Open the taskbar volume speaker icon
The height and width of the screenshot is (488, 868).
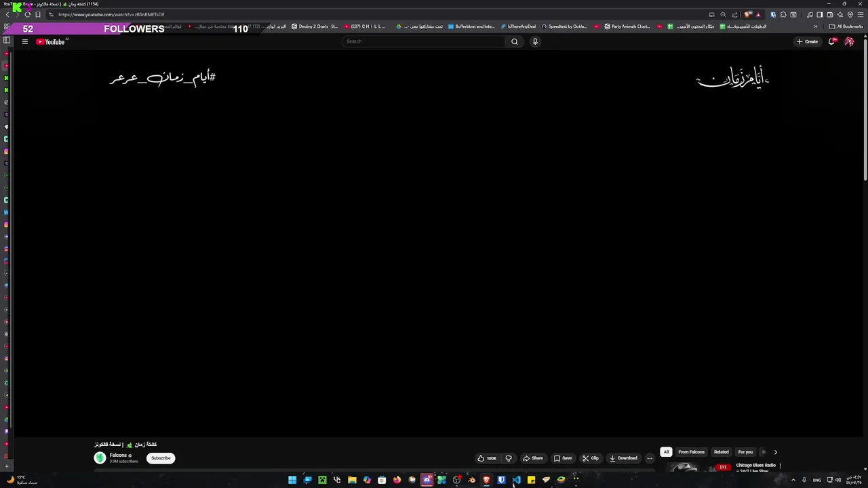pos(838,480)
